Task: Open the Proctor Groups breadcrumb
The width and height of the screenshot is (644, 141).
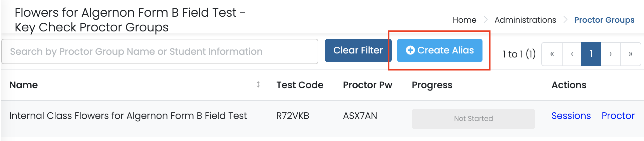Action: pos(604,20)
